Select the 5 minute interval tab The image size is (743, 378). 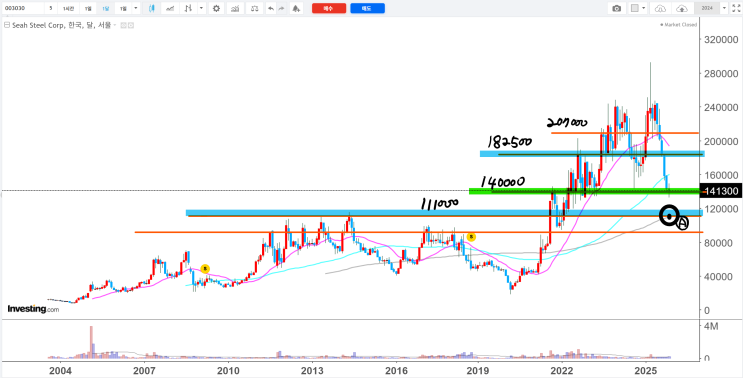tap(51, 8)
